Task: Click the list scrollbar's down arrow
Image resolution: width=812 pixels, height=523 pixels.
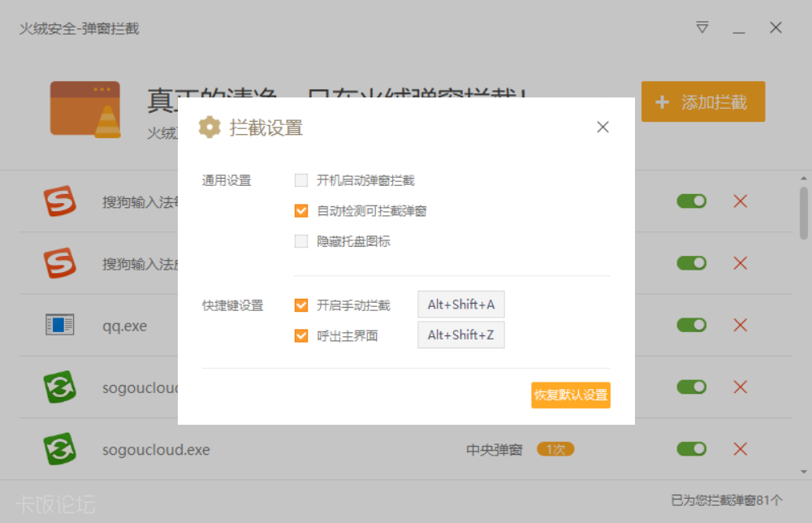Action: [x=803, y=472]
